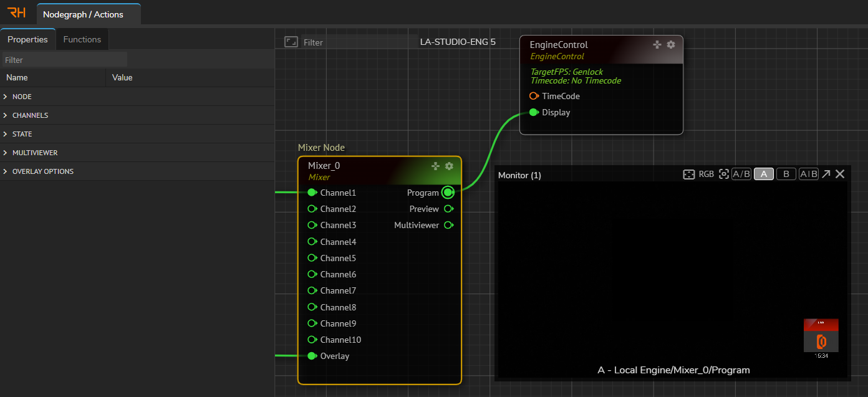The width and height of the screenshot is (868, 397).
Task: Pop out the monitor with arrow icon
Action: point(826,175)
